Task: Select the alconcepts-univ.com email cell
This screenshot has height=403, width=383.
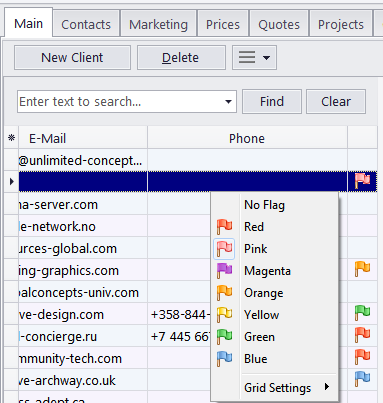Action: point(83,292)
